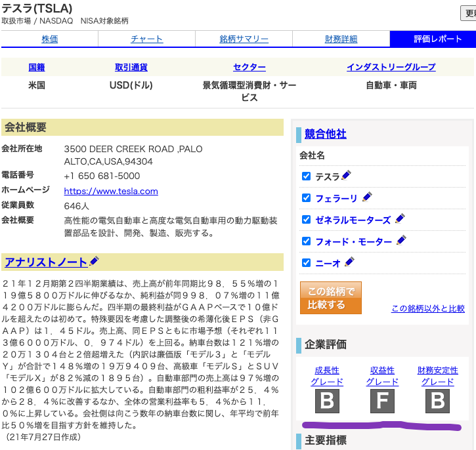Open the この銘柄以外と比較 link
The image size is (476, 450).
428,308
